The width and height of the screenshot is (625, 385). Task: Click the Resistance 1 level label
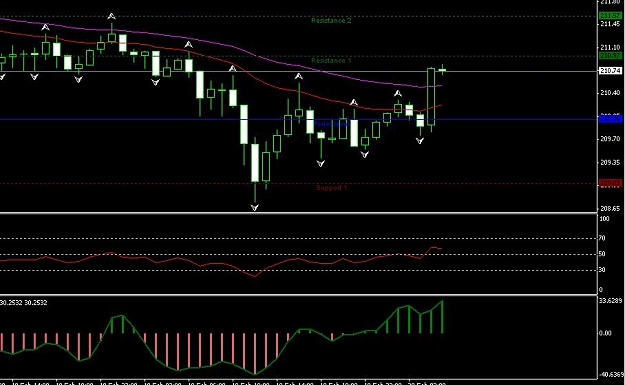click(x=331, y=61)
